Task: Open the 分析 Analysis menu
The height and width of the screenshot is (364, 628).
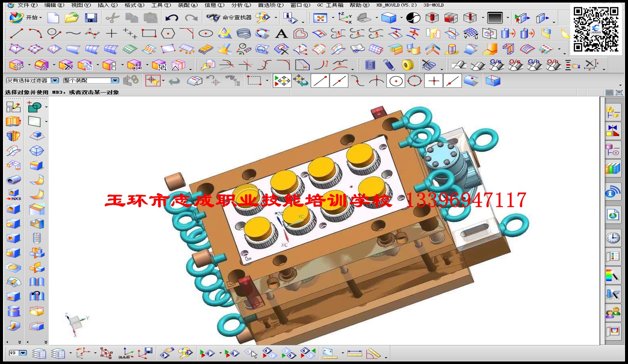Action: [241, 5]
